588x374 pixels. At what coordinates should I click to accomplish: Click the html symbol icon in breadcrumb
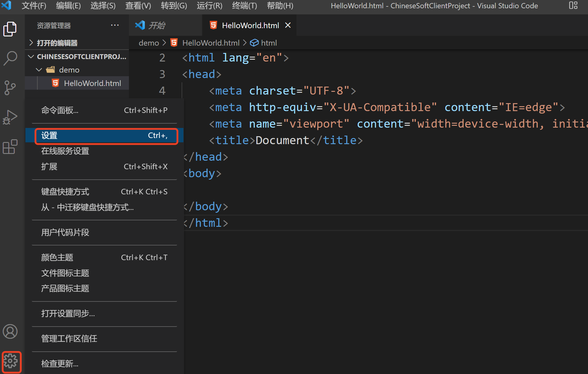coord(254,43)
